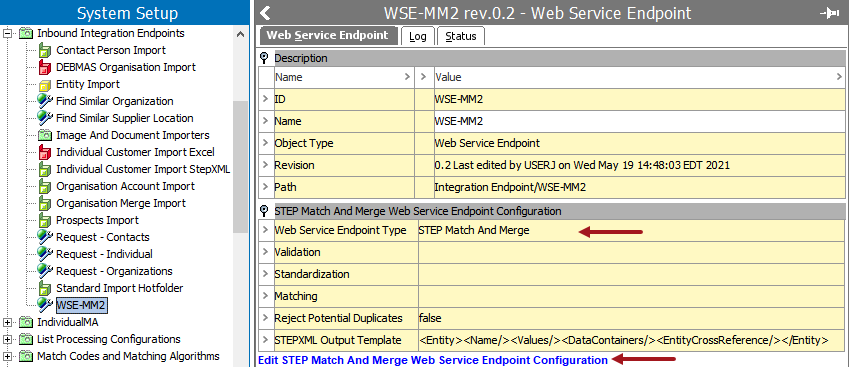This screenshot has height=367, width=849.
Task: Click the Image And Document Importers folder icon
Action: (45, 135)
